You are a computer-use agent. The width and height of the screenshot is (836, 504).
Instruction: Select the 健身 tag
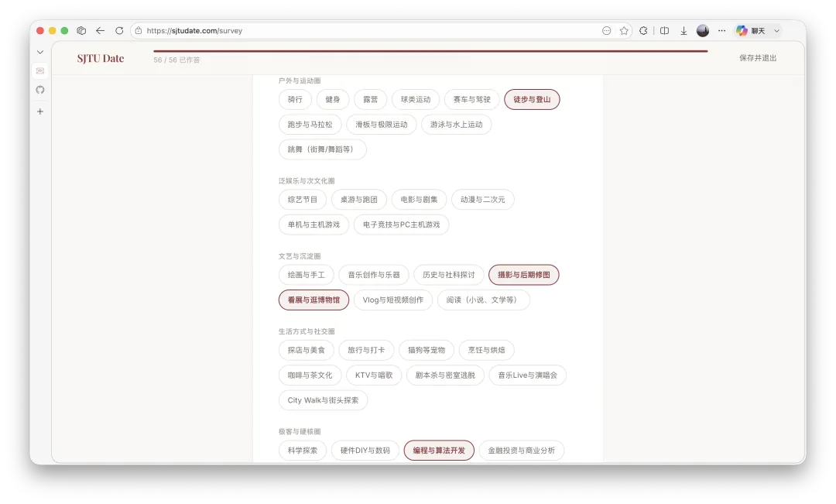tap(333, 100)
